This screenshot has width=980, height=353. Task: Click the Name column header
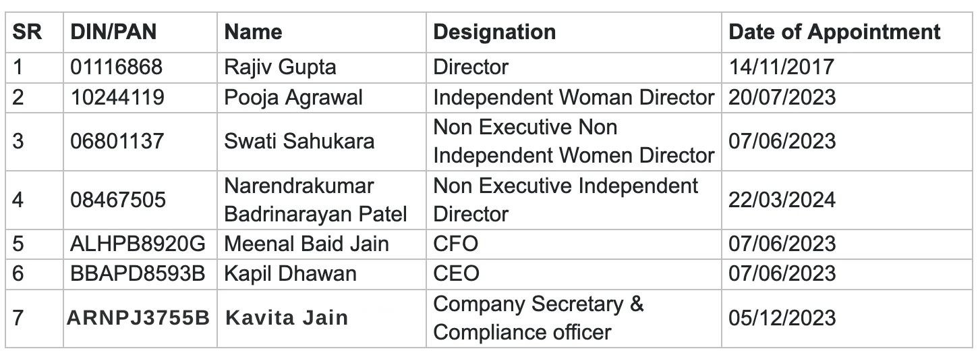click(253, 32)
